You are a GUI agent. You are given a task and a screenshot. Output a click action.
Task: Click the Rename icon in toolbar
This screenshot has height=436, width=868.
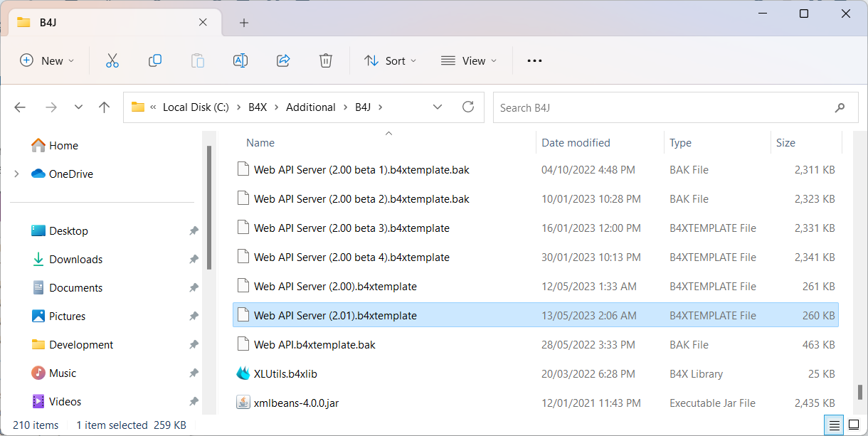point(240,60)
